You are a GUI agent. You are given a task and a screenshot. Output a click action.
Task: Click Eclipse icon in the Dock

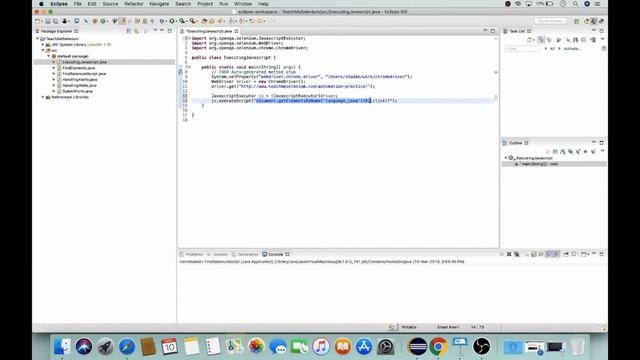click(417, 347)
